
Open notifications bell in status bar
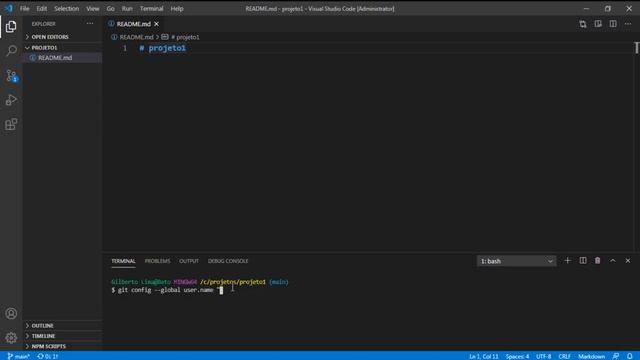click(x=630, y=356)
